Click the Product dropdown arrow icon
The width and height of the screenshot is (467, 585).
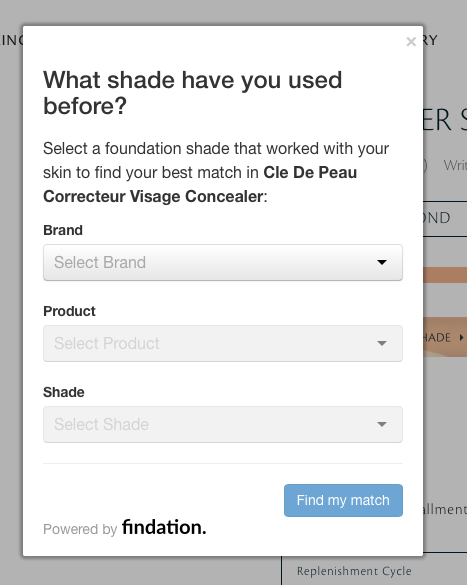tap(382, 343)
